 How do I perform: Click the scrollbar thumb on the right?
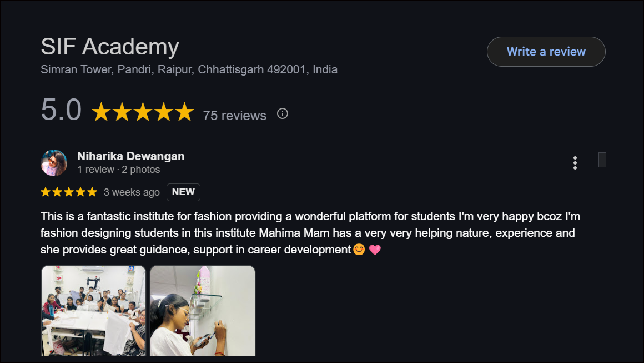tap(602, 160)
